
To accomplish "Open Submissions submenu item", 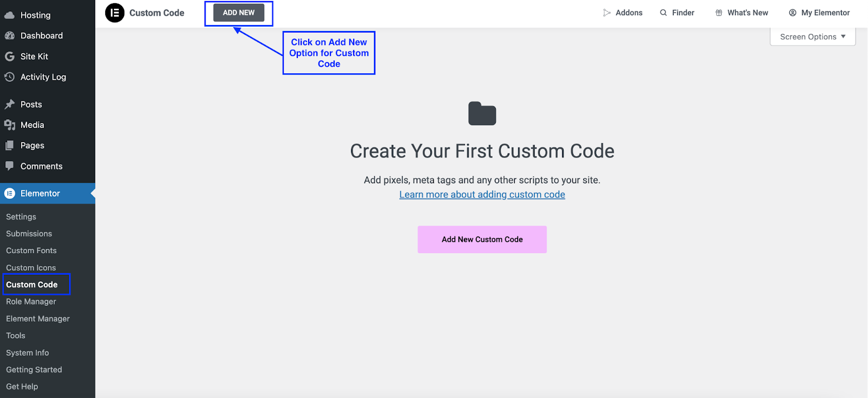I will point(29,234).
